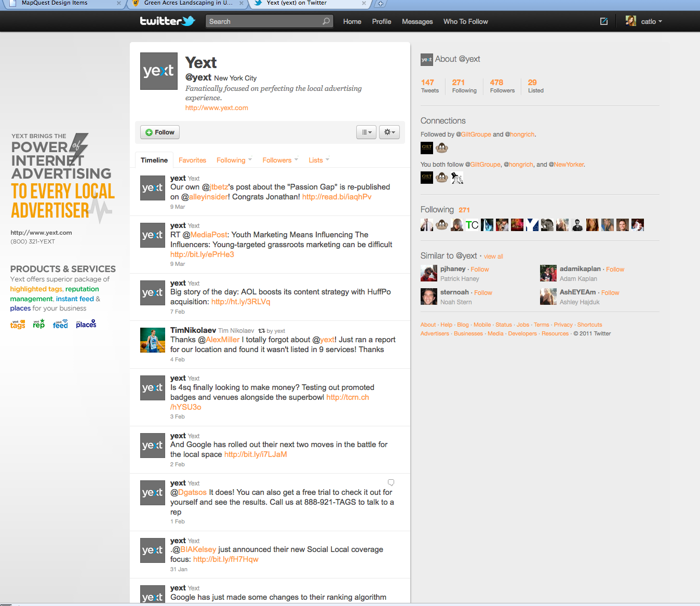Open the 147 Tweets count
This screenshot has width=700, height=606.
click(x=429, y=86)
